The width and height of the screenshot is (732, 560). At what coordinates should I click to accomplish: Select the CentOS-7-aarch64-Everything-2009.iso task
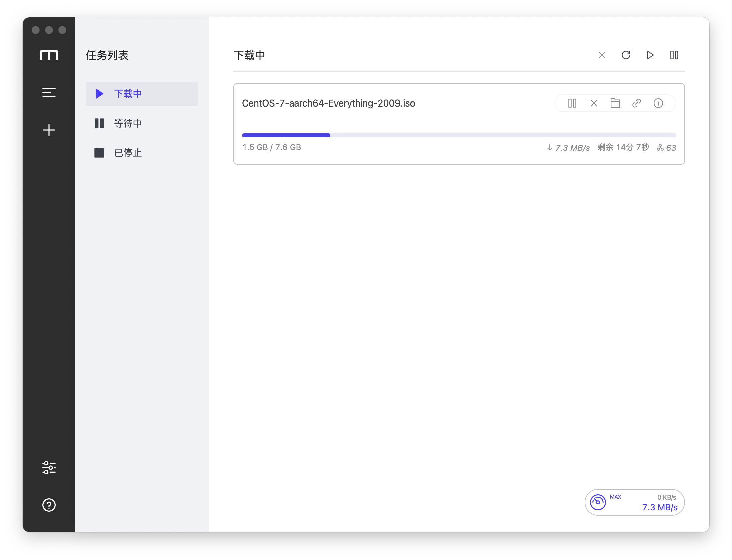328,103
